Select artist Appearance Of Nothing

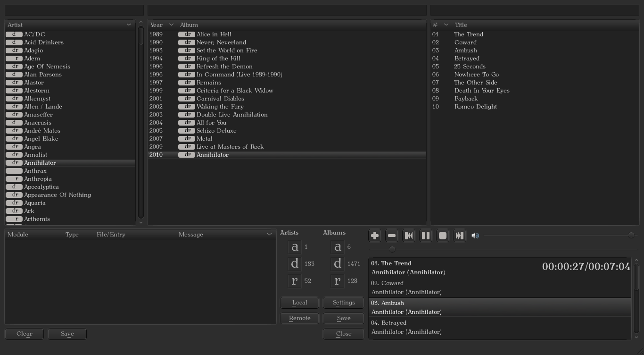[x=70, y=194]
